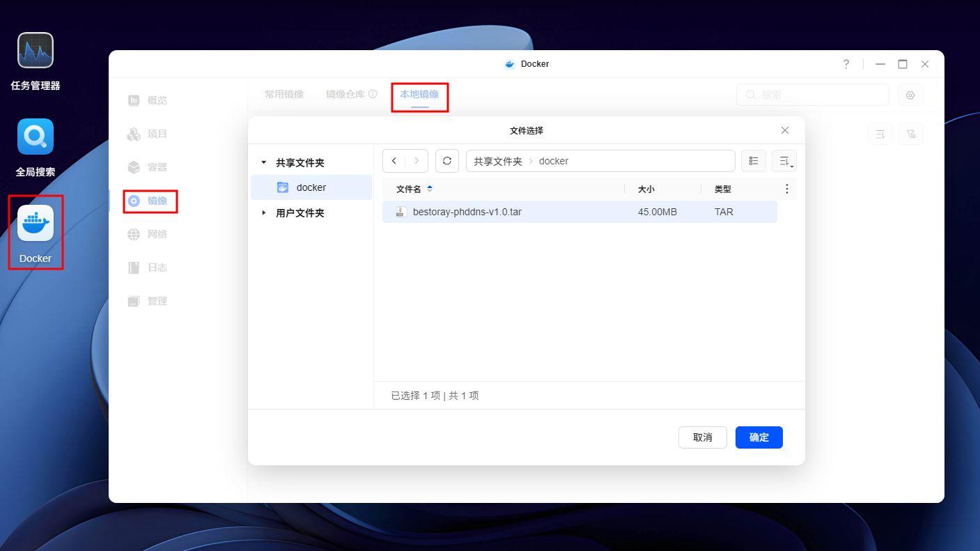
Task: Select the docker folder in tree
Action: tap(311, 187)
